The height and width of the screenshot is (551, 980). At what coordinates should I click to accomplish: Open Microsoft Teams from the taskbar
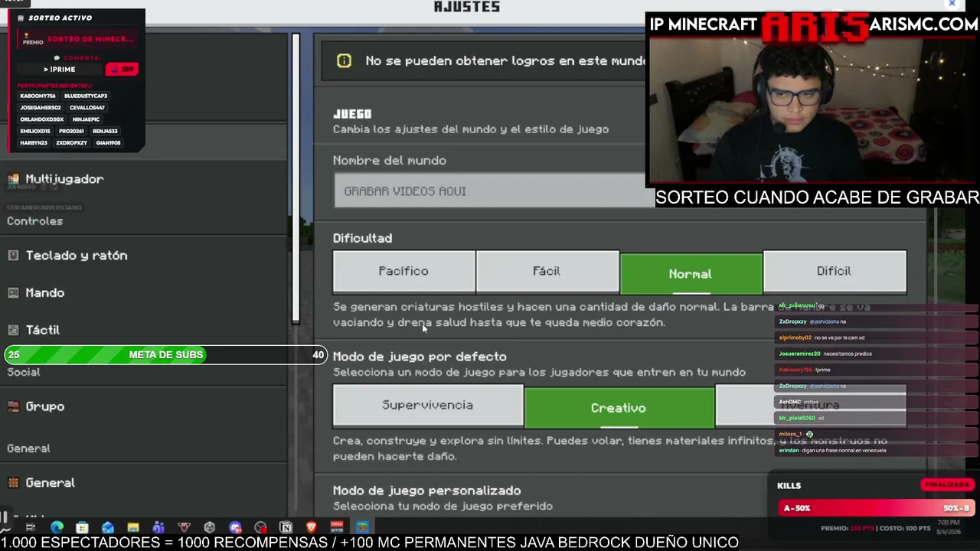(158, 527)
